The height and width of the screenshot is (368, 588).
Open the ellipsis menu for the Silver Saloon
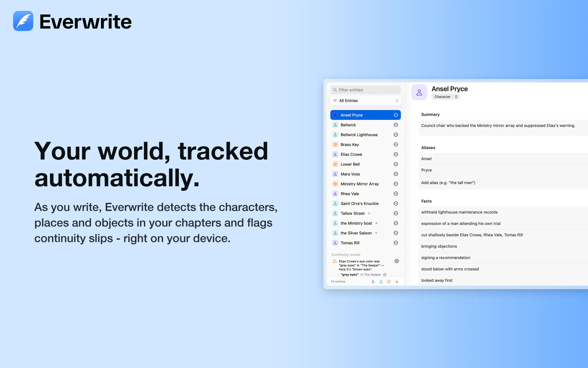tap(396, 233)
